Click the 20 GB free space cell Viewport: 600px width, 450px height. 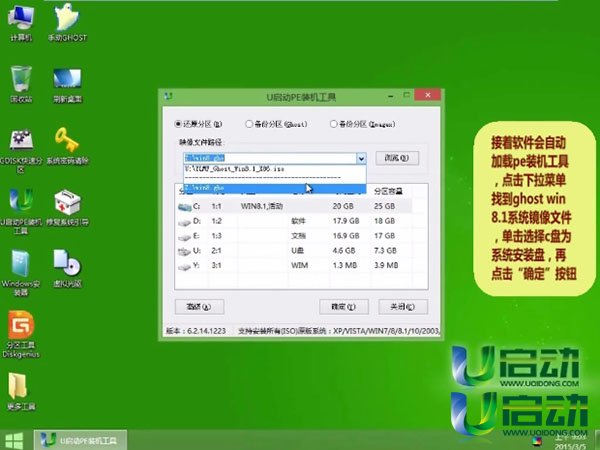(x=343, y=206)
